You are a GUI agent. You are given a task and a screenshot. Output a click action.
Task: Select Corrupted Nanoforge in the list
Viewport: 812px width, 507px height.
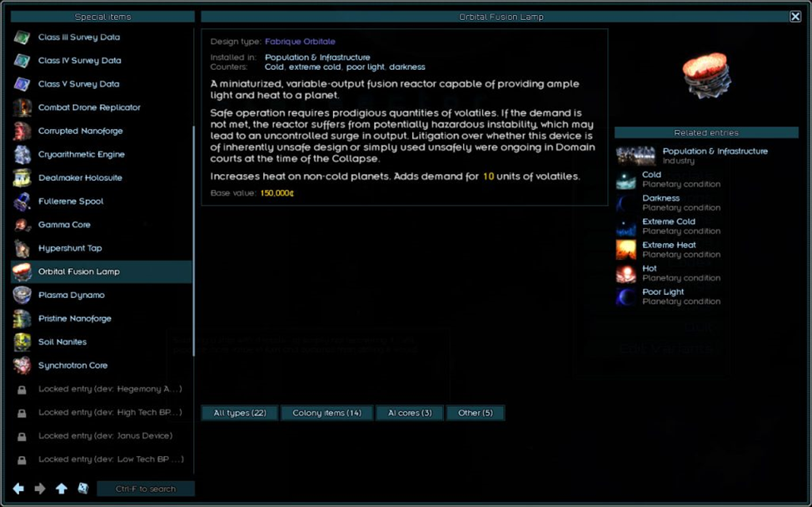point(81,131)
